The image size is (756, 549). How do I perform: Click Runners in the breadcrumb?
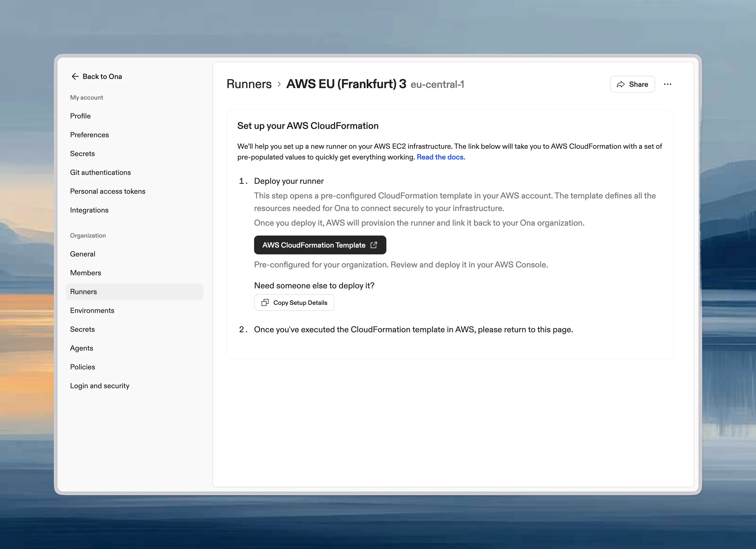[x=249, y=84]
